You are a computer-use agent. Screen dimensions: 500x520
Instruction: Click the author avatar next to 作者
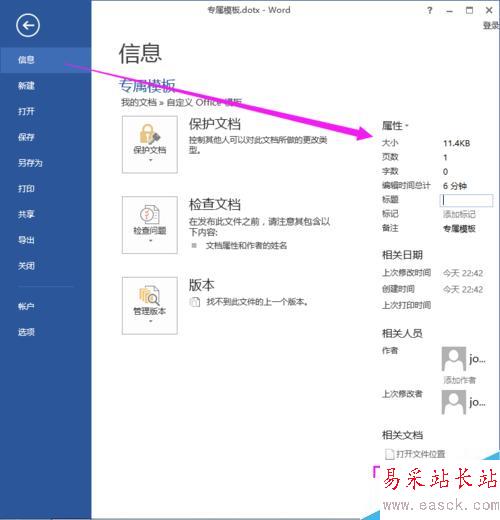[454, 359]
